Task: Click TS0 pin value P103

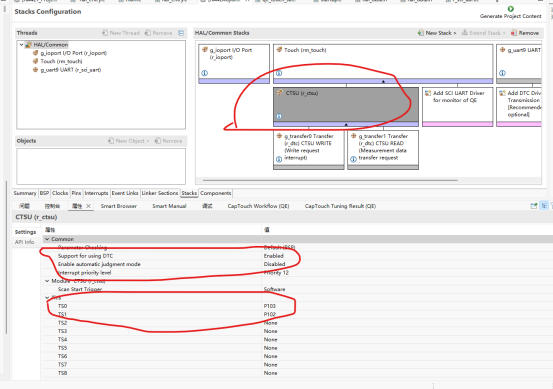Action: click(269, 306)
